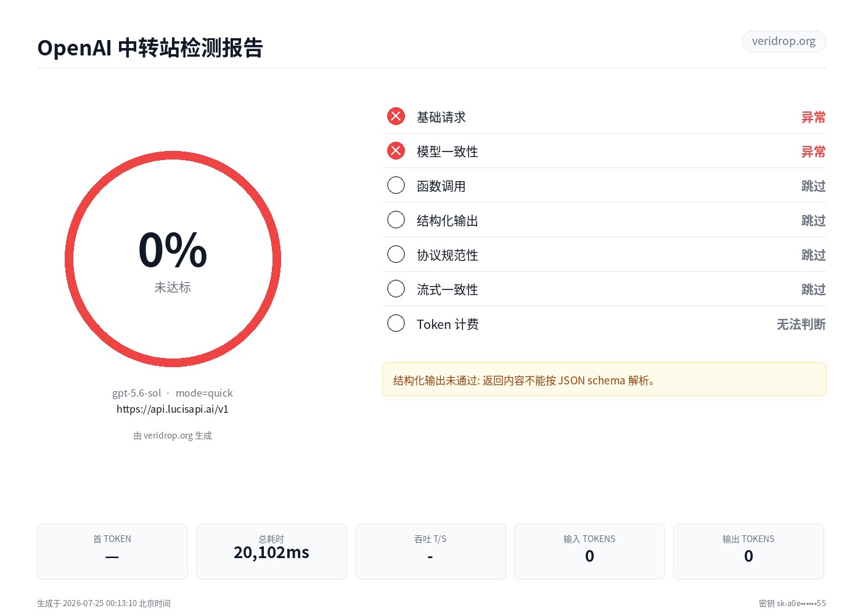Click the empty circle icon beside Token 计费
This screenshot has height=616, width=863.
coord(396,323)
